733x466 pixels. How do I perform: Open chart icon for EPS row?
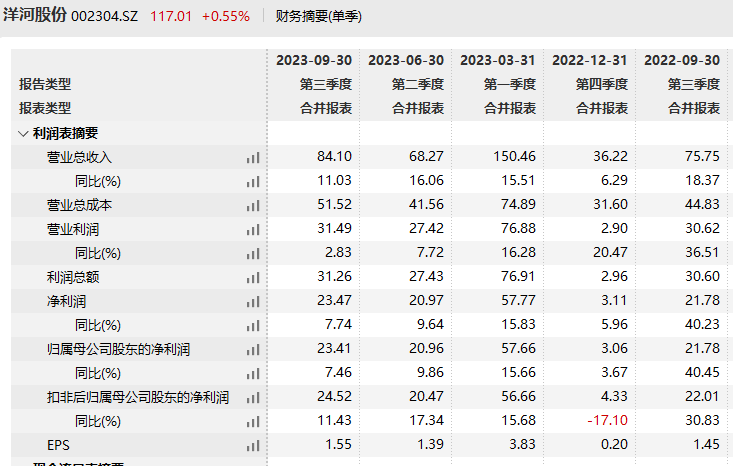tap(253, 446)
